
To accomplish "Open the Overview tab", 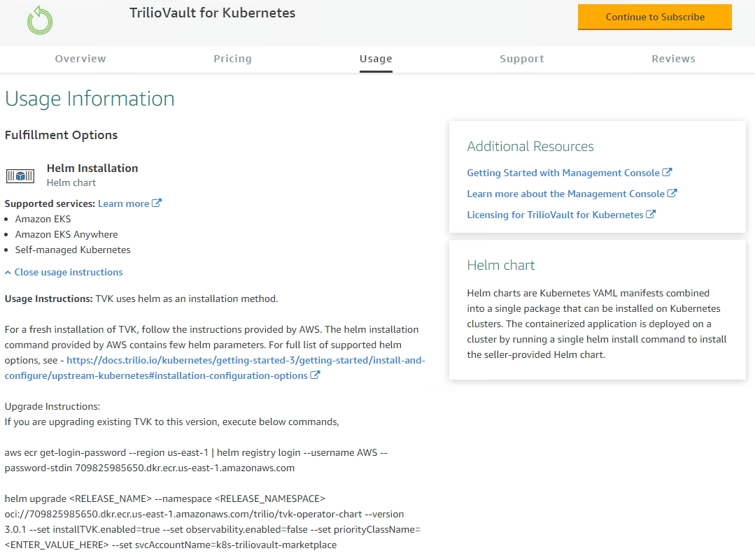I will [80, 59].
